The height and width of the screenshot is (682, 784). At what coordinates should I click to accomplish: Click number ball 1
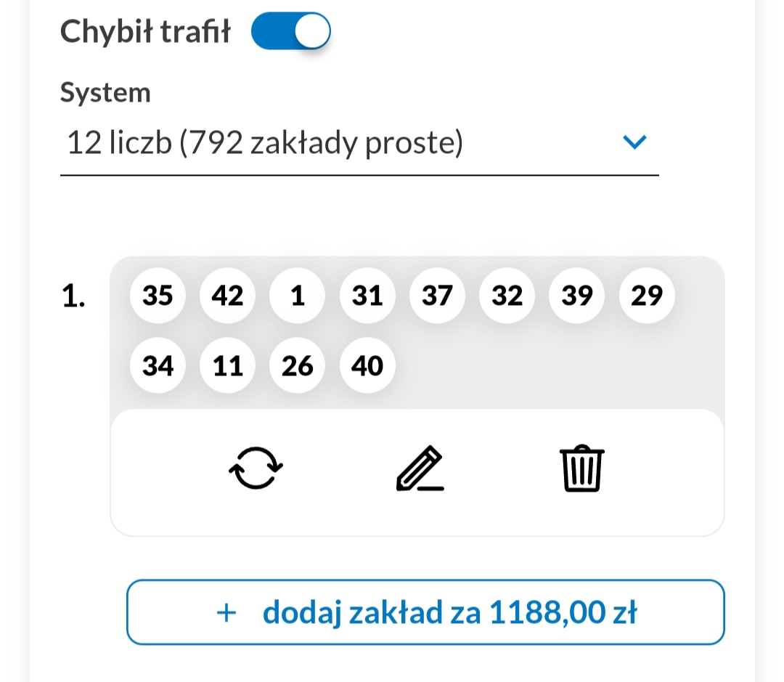pos(298,296)
